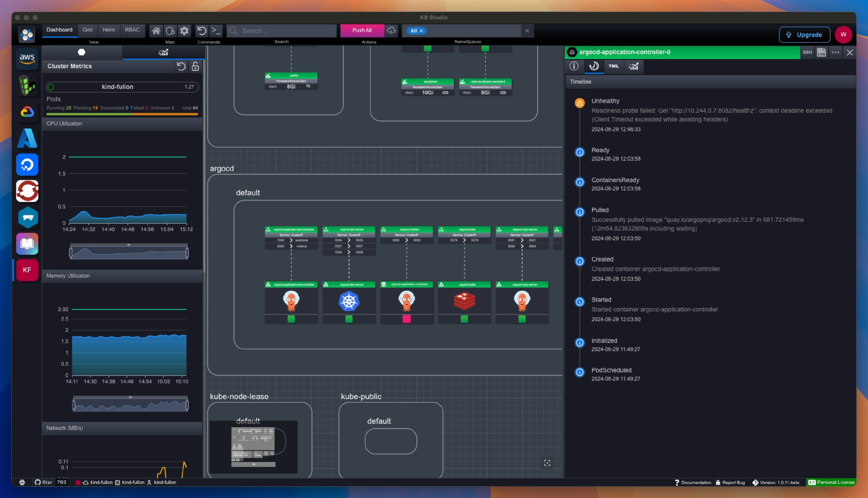Screen dimensions: 868x498
Task: Click the Upgrade button
Action: (x=804, y=35)
